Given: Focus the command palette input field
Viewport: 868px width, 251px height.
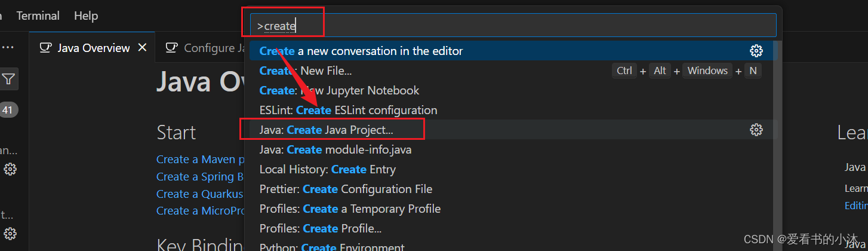Looking at the screenshot, I should 513,26.
